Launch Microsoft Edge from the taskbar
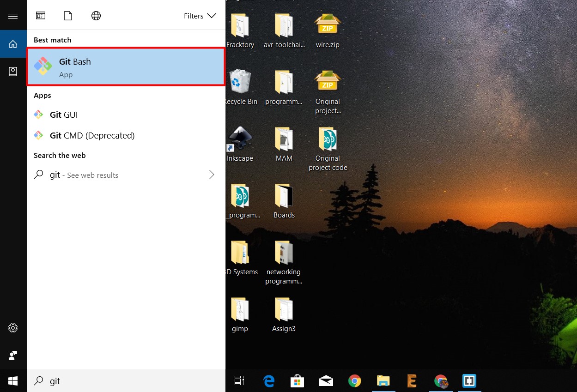The image size is (577, 392). pyautogui.click(x=269, y=381)
